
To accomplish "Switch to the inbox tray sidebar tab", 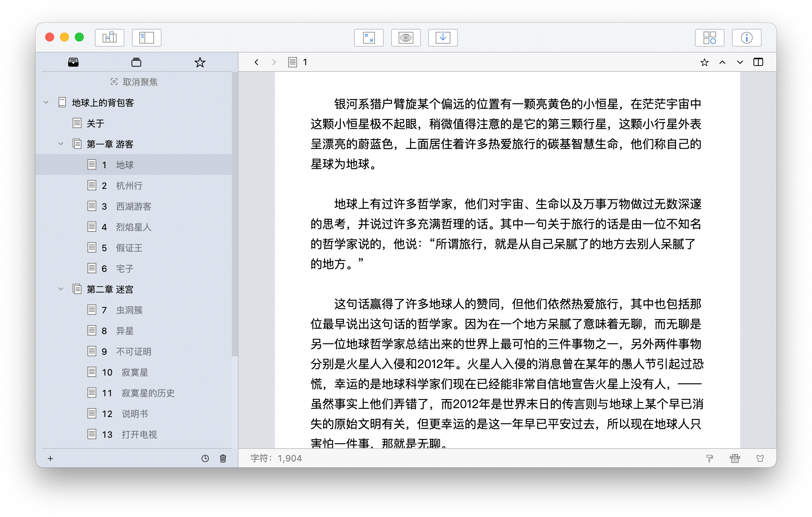I will coord(73,62).
